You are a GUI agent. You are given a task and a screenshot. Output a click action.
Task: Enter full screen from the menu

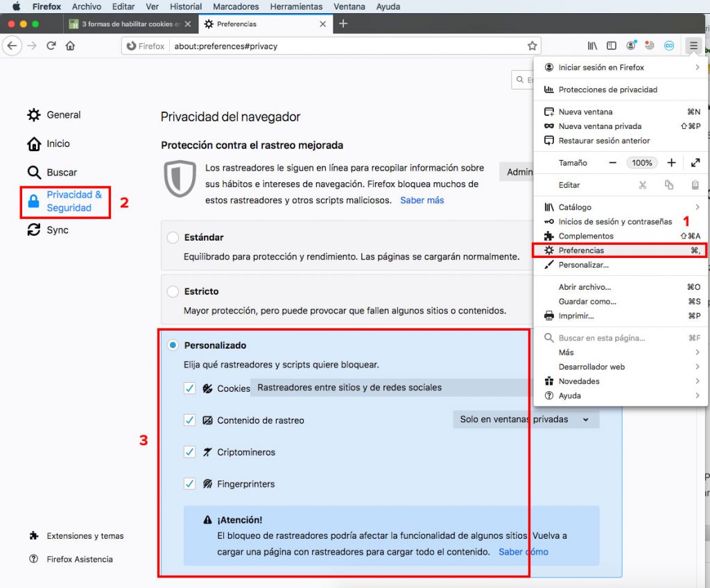695,163
